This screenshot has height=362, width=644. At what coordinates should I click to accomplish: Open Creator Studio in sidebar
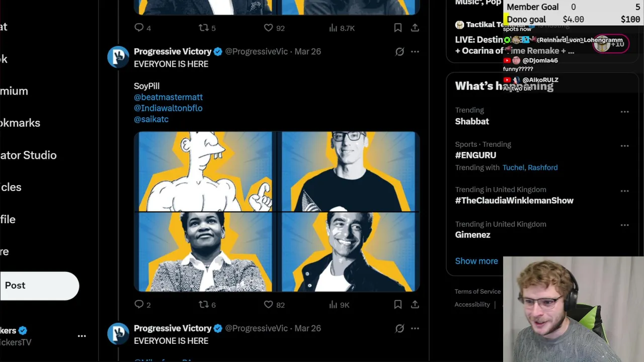click(x=28, y=155)
